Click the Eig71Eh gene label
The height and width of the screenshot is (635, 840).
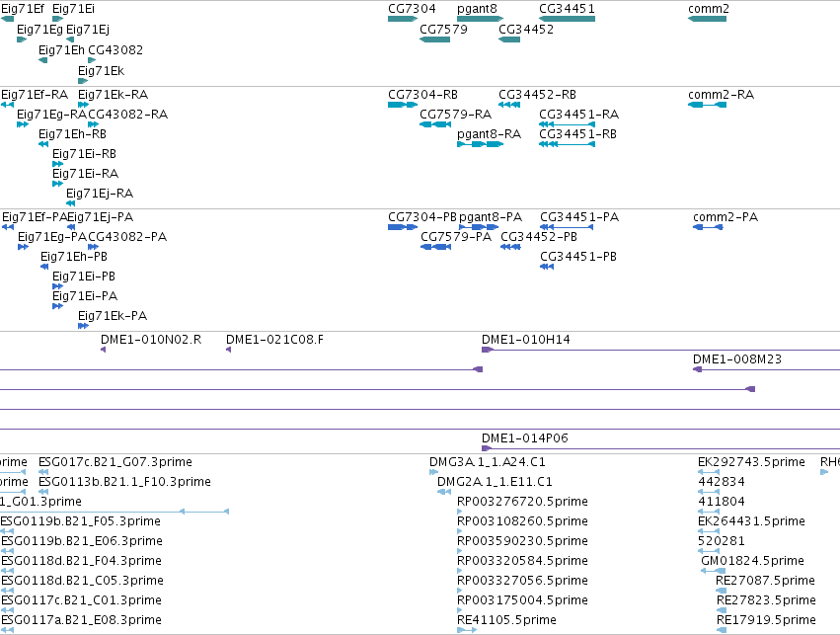pos(61,49)
